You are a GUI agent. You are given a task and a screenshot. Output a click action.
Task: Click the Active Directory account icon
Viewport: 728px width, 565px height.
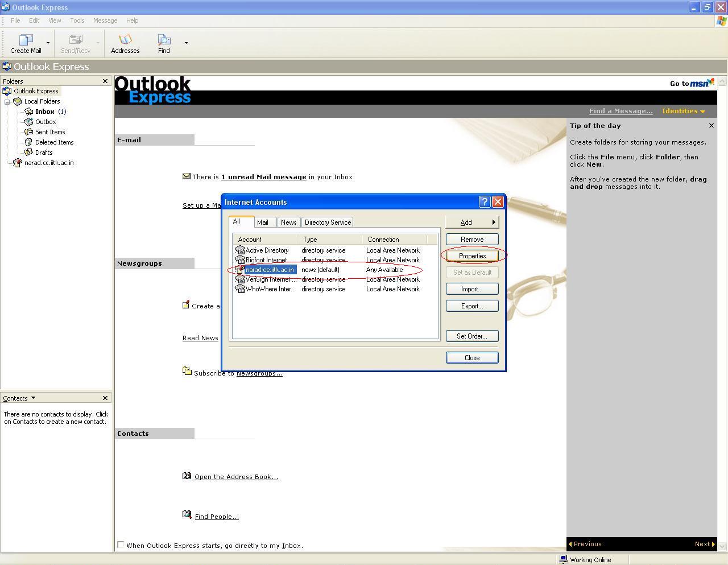pos(240,250)
